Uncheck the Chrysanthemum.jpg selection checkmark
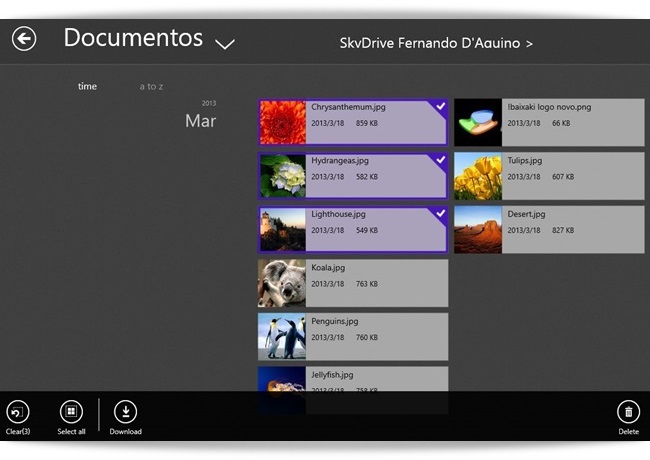The image size is (650, 460). [x=441, y=106]
